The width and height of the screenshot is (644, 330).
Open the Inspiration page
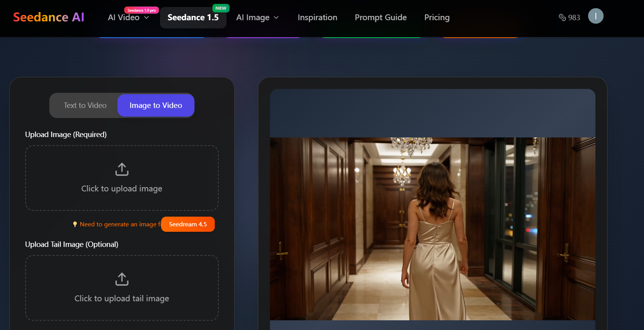click(317, 18)
